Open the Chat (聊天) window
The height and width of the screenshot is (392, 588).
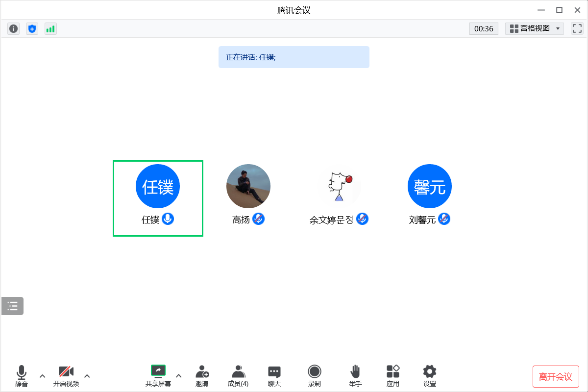(274, 376)
